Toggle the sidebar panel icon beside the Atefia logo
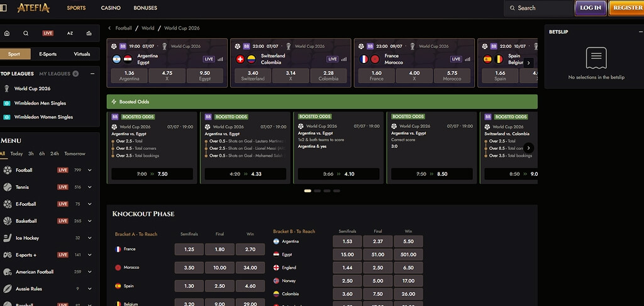Image resolution: width=644 pixels, height=306 pixels. [x=3, y=8]
